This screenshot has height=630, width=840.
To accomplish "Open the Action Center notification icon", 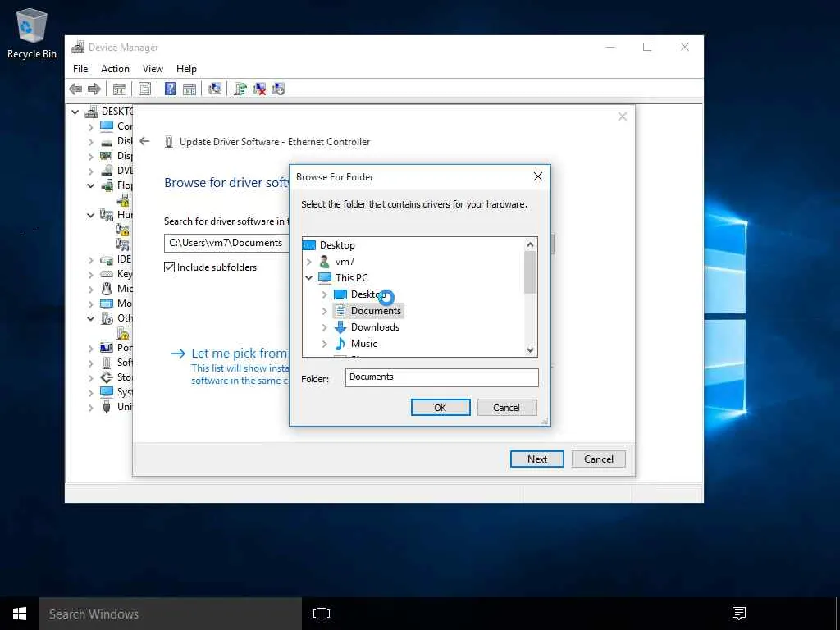I will 739,614.
